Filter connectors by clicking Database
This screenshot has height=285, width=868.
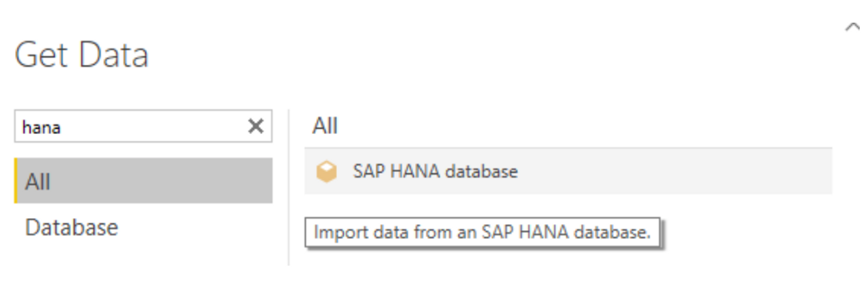point(71,227)
